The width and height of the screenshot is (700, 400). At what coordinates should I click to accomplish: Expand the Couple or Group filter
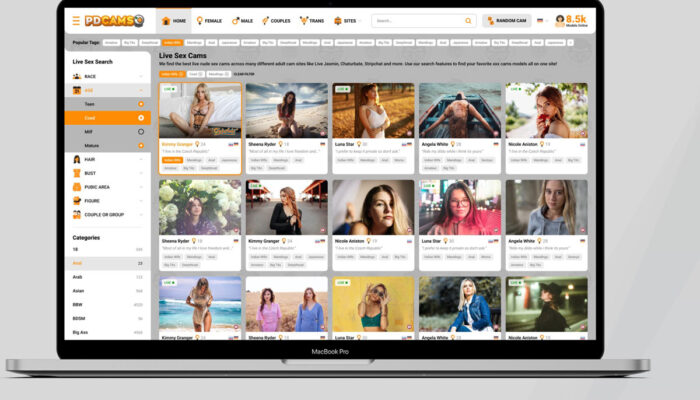[108, 215]
